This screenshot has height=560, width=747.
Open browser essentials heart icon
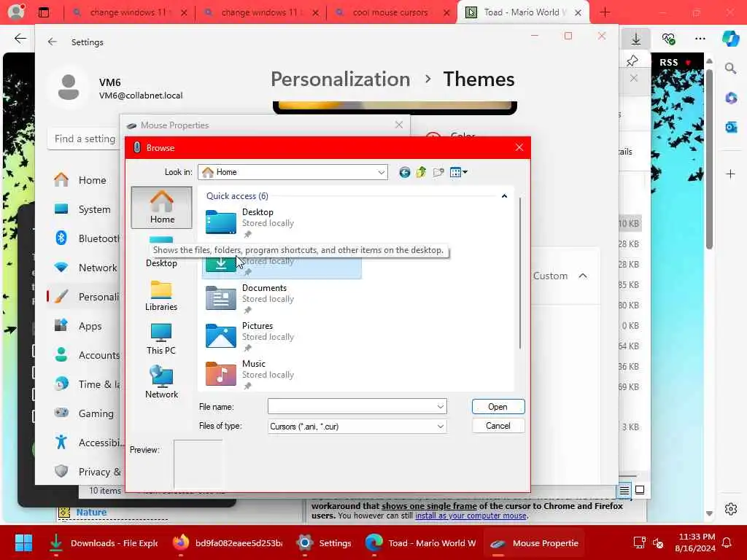[x=668, y=38]
